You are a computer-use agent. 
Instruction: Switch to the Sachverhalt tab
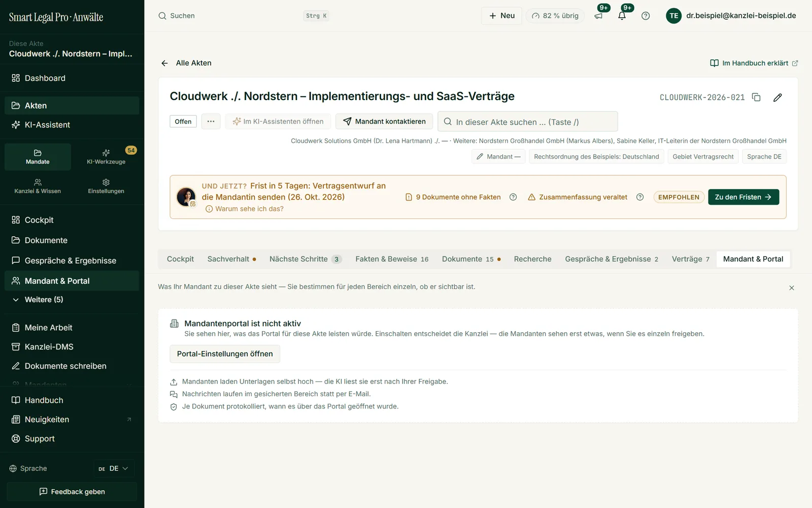pyautogui.click(x=231, y=259)
